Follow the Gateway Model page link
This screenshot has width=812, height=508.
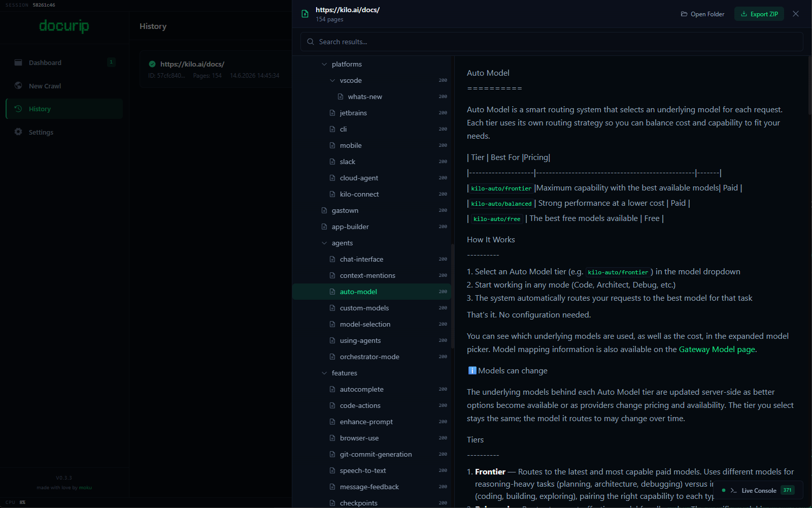tap(717, 350)
